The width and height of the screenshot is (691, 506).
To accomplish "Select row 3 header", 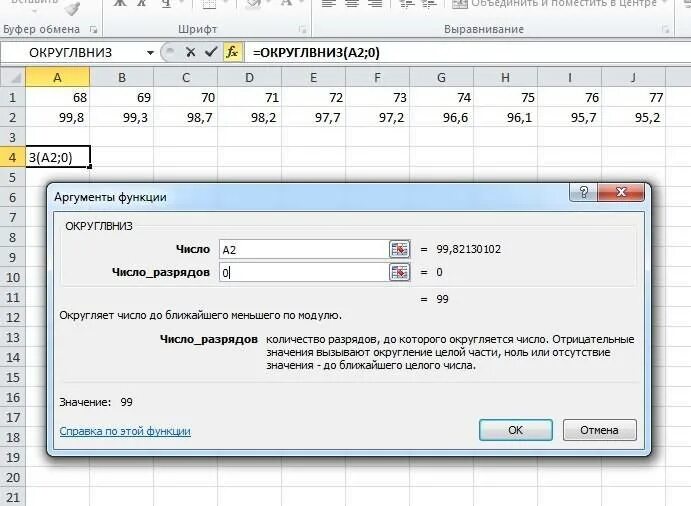I will click(13, 138).
